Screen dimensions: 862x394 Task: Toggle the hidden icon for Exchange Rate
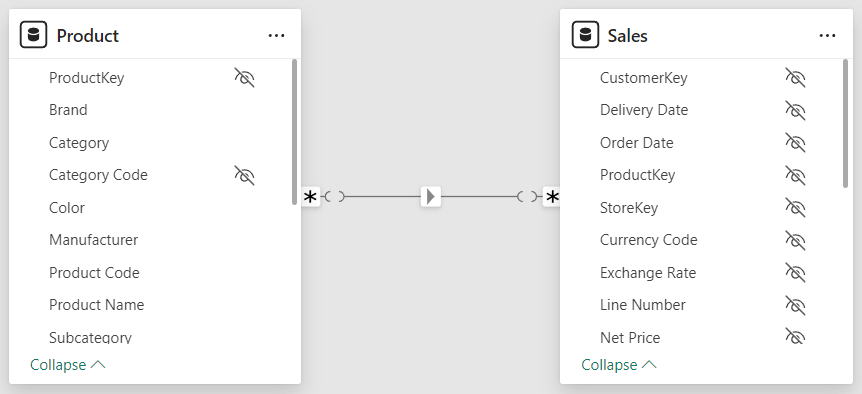[x=795, y=273]
